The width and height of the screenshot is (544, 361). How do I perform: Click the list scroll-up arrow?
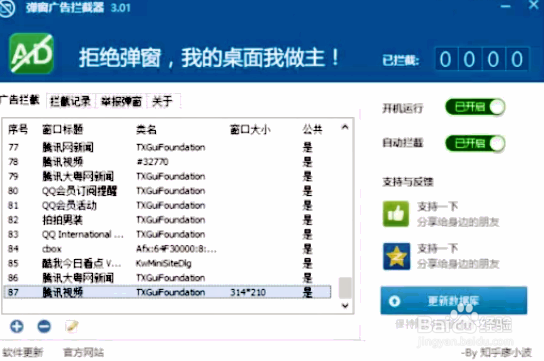(345, 127)
